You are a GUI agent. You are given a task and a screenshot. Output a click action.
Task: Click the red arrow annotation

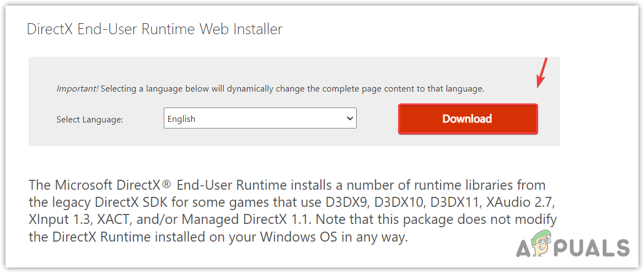coord(541,73)
